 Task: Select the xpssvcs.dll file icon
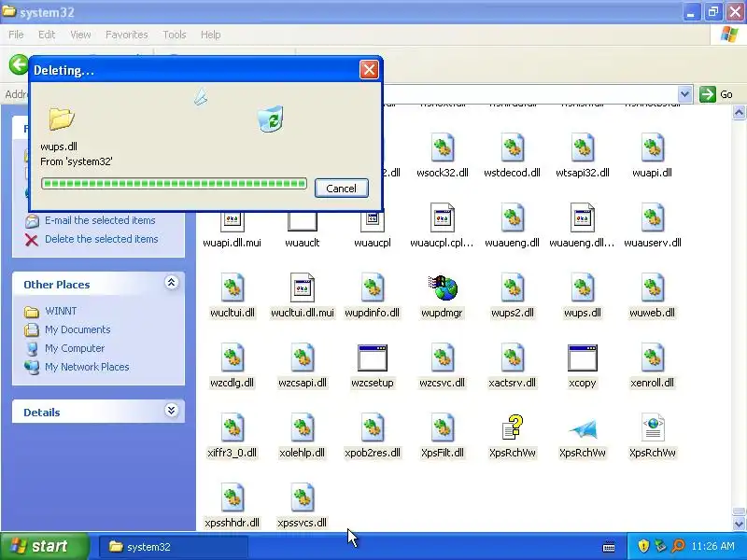click(303, 497)
